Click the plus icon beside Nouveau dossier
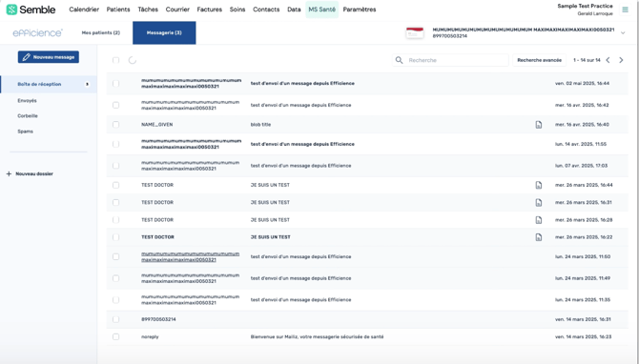This screenshot has height=364, width=639. tap(9, 173)
